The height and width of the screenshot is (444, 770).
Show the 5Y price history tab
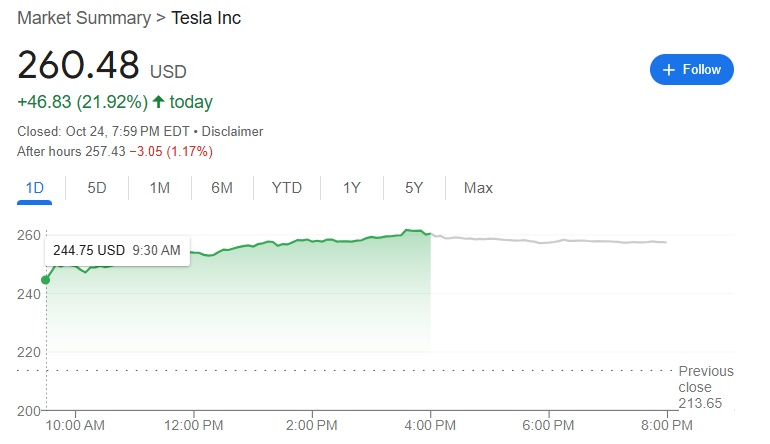414,188
